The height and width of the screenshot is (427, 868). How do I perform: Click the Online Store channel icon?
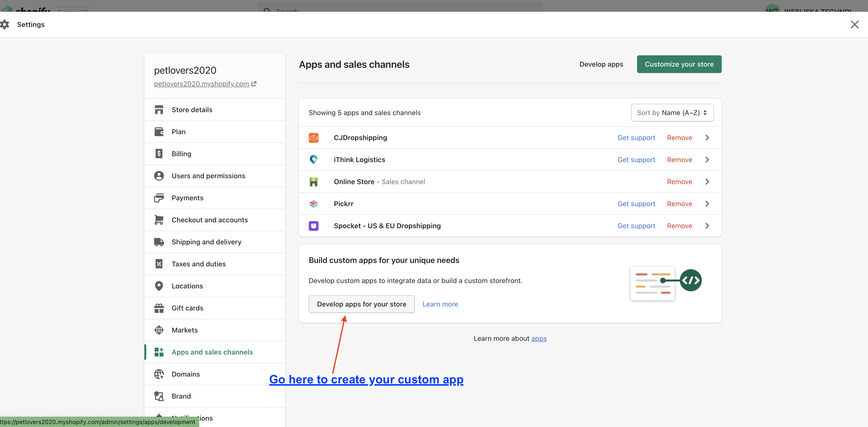[x=313, y=182]
